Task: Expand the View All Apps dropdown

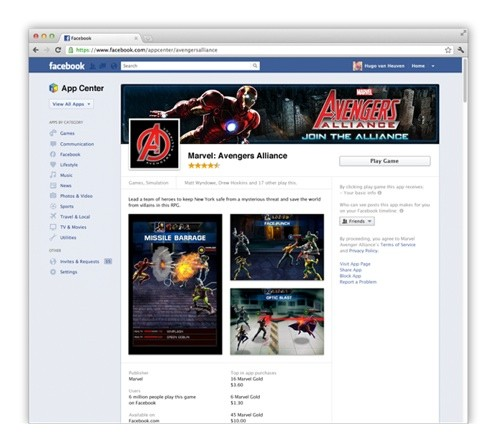Action: (x=71, y=104)
